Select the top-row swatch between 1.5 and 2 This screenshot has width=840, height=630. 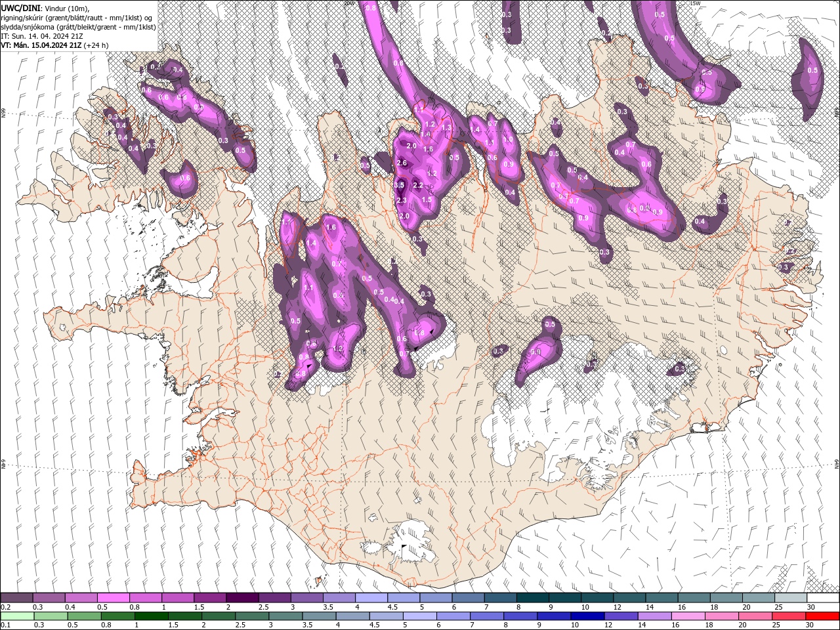click(x=209, y=598)
